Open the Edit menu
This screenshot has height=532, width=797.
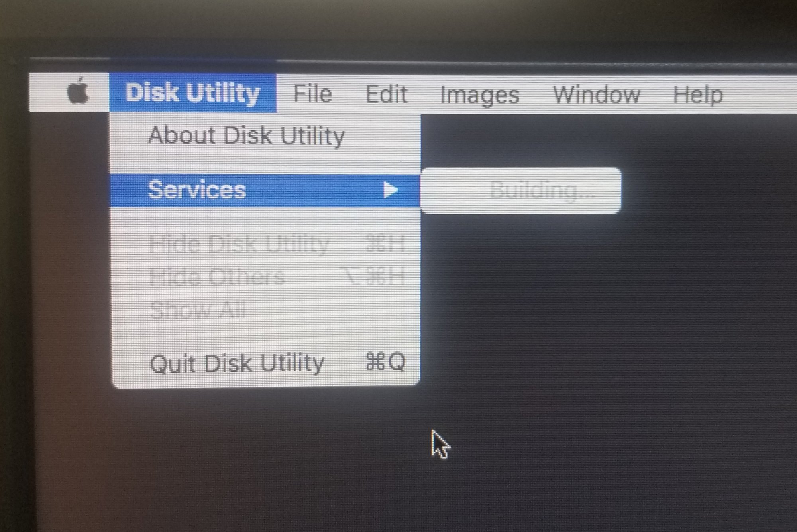[x=386, y=94]
